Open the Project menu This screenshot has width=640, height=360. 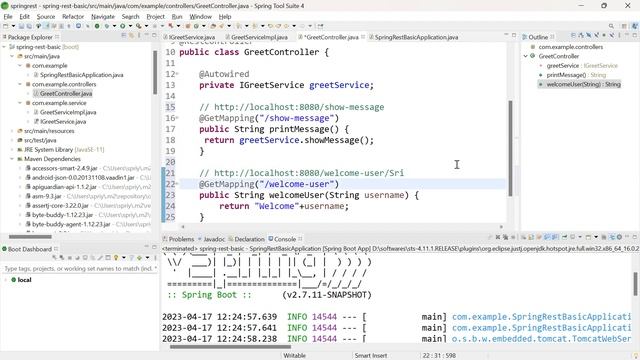click(x=156, y=17)
